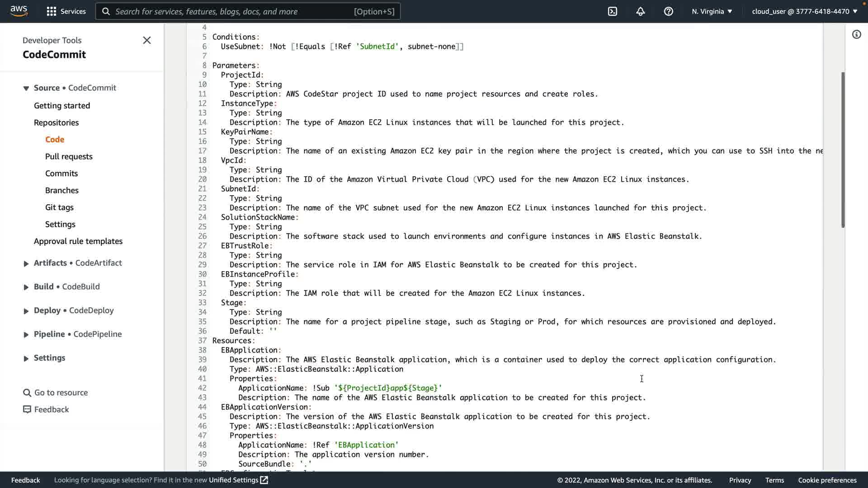Open the help question mark icon
868x488 pixels.
coord(668,11)
